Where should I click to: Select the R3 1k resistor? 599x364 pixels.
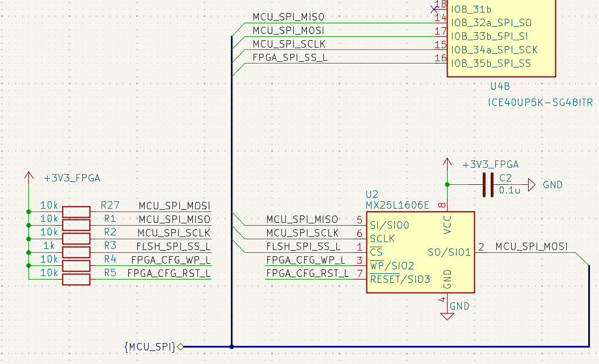point(77,252)
